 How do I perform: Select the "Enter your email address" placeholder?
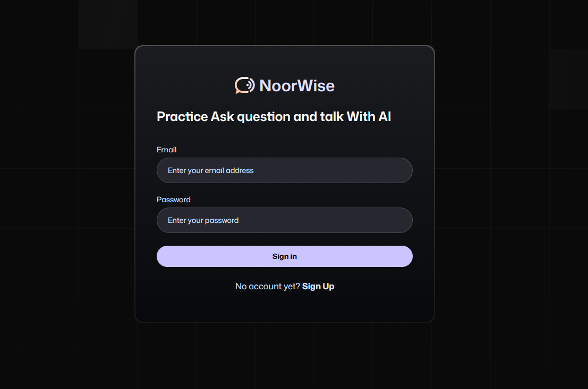(x=211, y=170)
